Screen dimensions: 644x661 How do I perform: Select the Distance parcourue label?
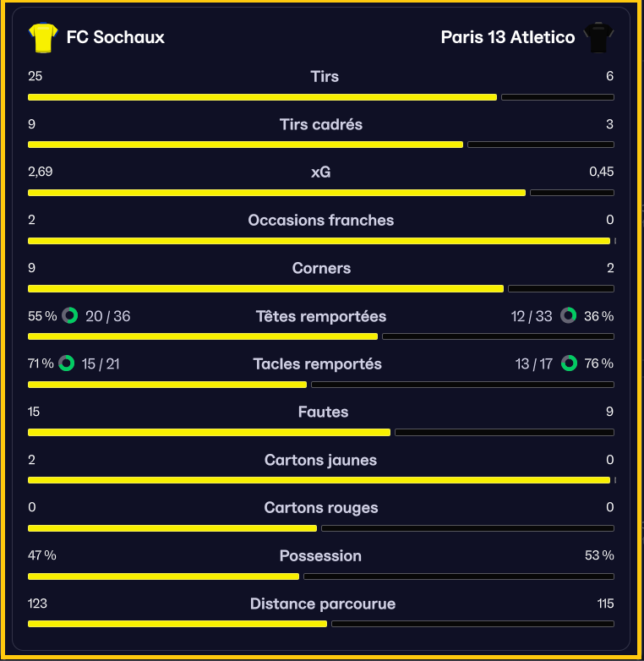coord(323,604)
